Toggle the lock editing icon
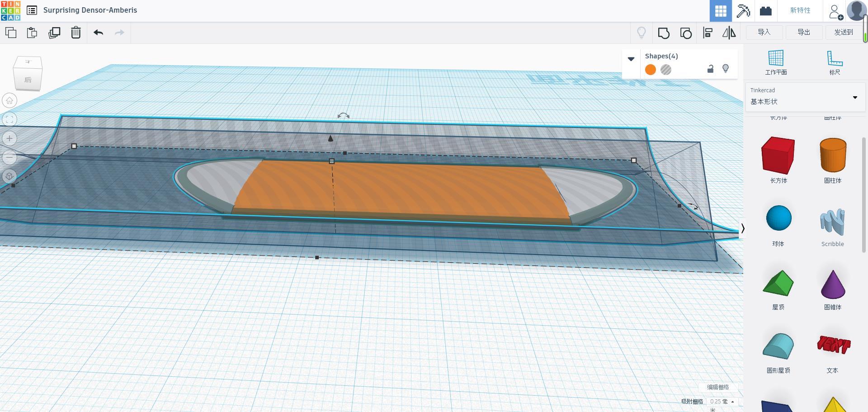Screen dimensions: 868x412 click(x=710, y=69)
